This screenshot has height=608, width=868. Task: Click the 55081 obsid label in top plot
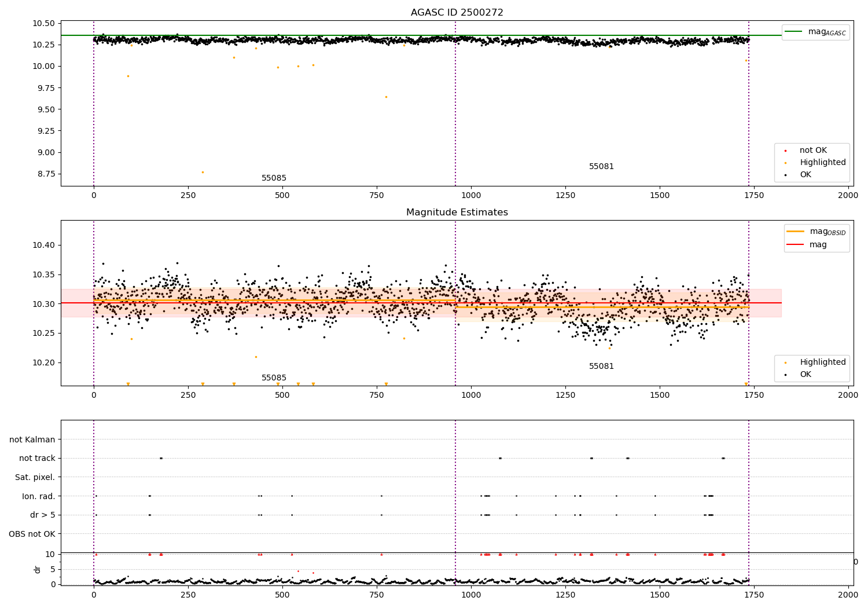(601, 166)
